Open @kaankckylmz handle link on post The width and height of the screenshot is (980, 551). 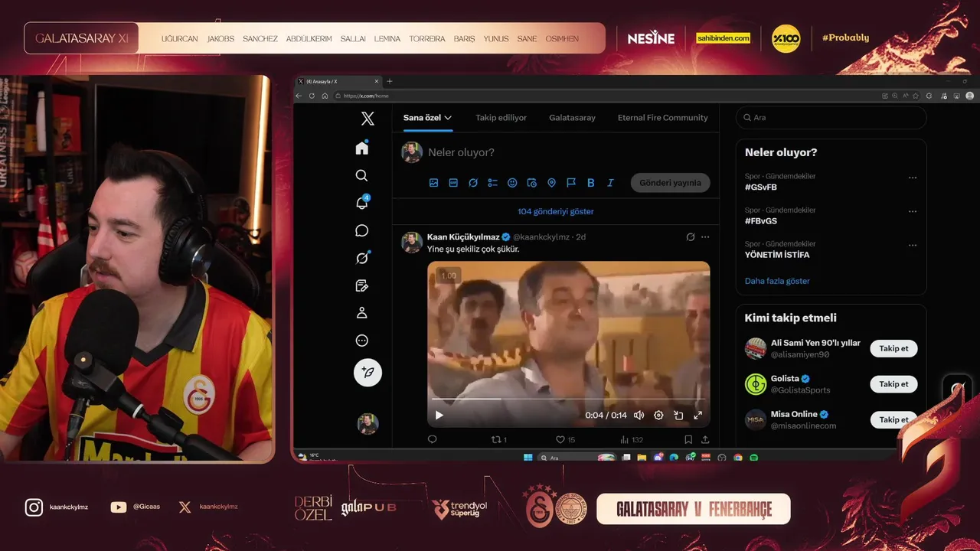(x=541, y=237)
